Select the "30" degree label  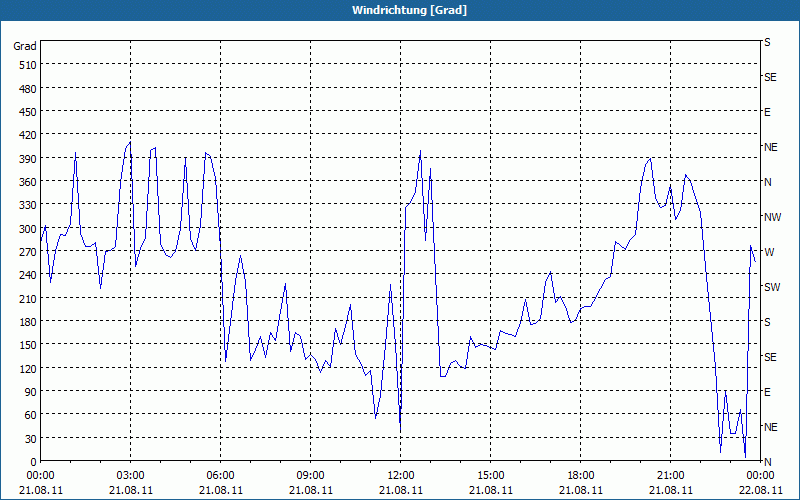tap(31, 439)
